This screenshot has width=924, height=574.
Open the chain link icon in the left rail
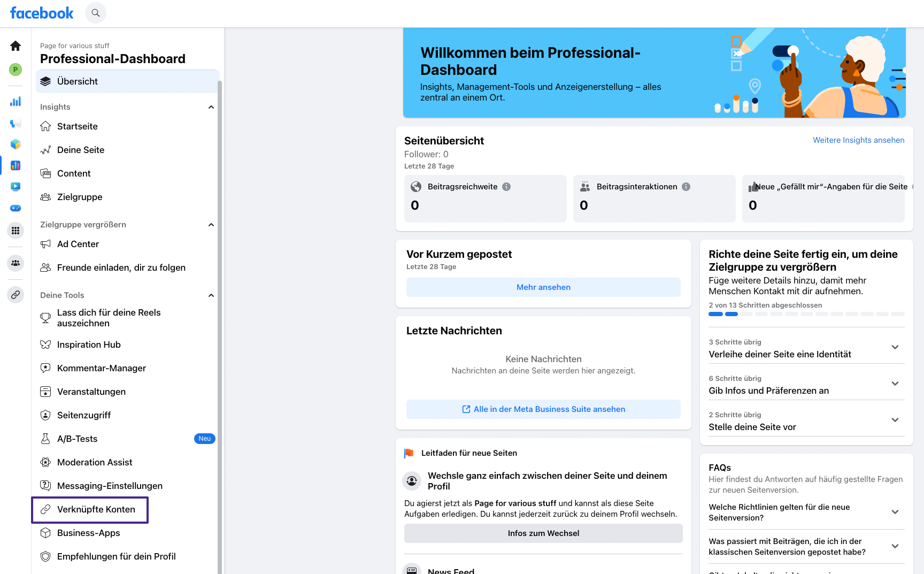[16, 295]
